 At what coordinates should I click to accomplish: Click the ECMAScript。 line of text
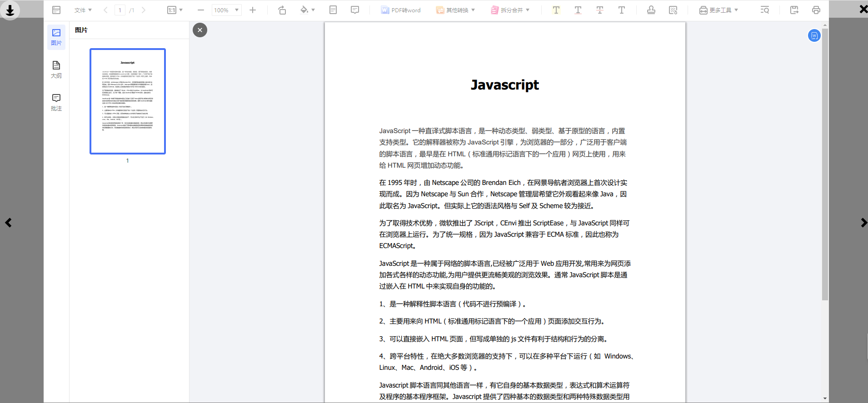tap(398, 246)
